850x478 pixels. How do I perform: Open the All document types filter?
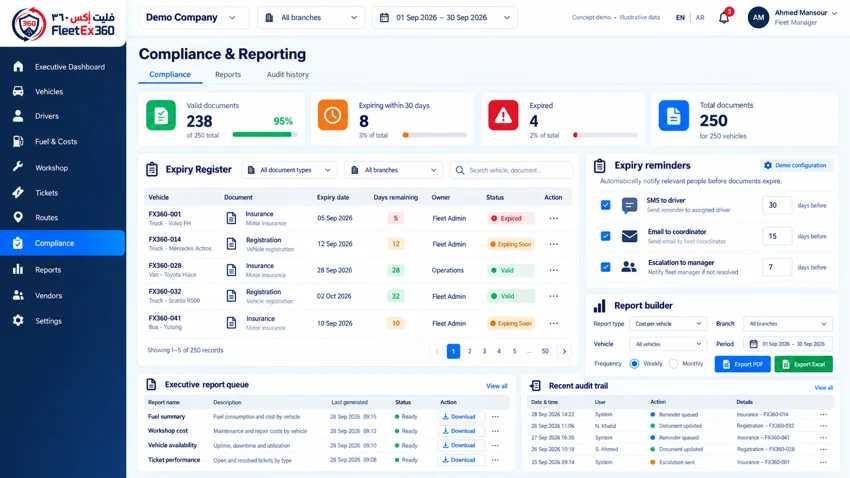tap(289, 170)
